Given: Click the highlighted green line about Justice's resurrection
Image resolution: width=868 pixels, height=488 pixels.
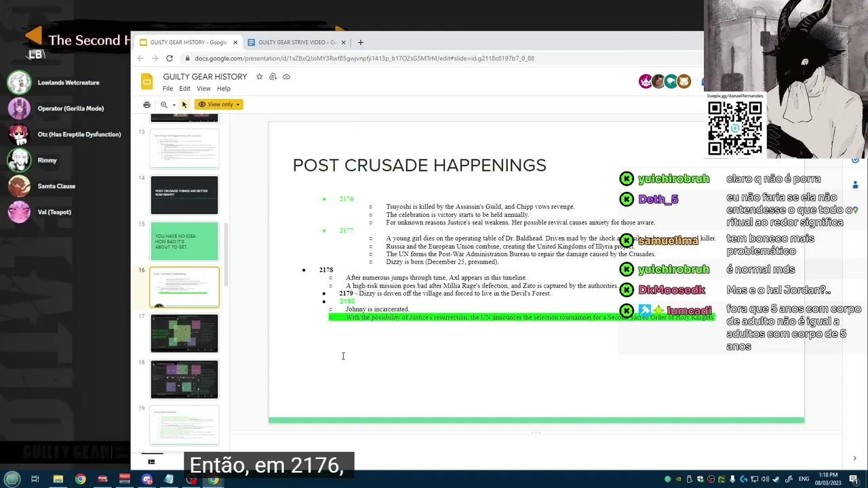Looking at the screenshot, I should tap(521, 317).
